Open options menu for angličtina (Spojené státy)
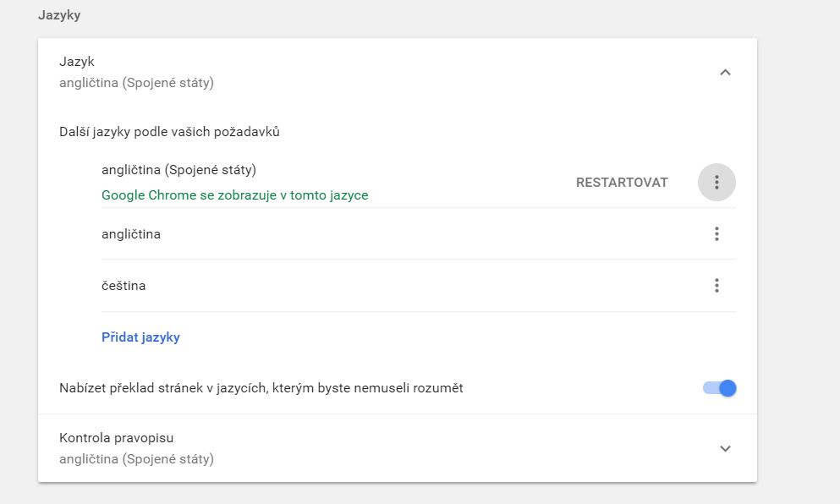This screenshot has height=504, width=840. coord(716,182)
